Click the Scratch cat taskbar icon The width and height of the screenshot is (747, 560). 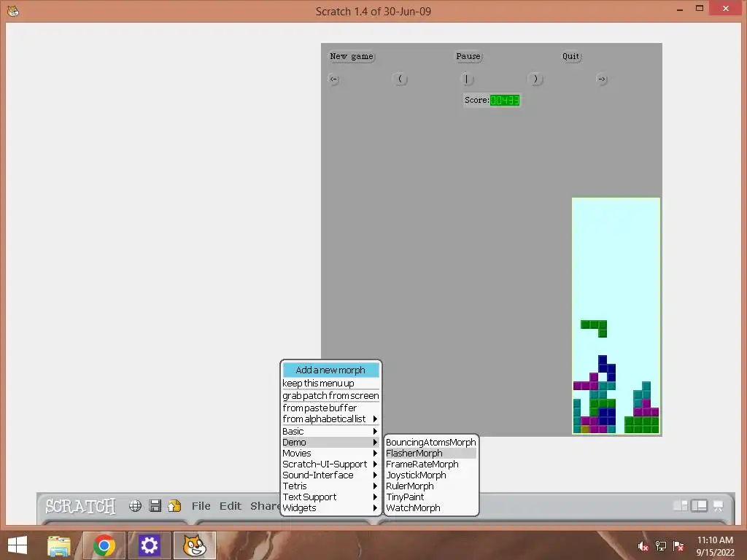click(x=194, y=545)
